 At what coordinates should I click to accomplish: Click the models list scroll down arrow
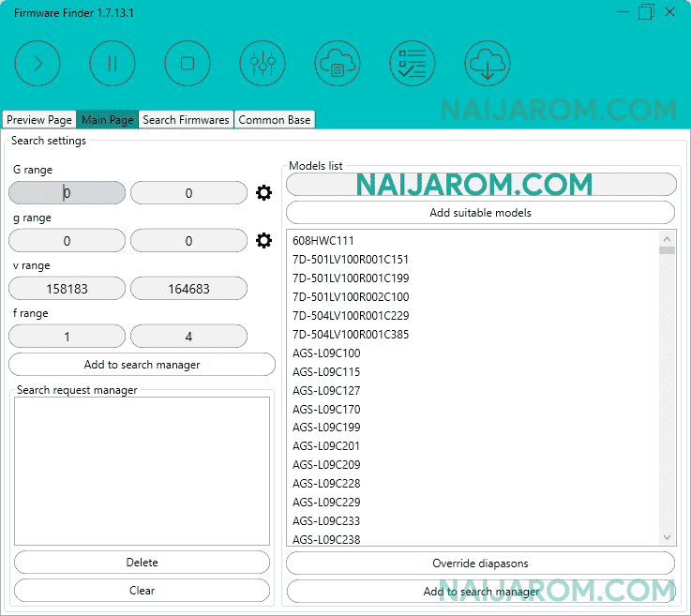pyautogui.click(x=668, y=537)
